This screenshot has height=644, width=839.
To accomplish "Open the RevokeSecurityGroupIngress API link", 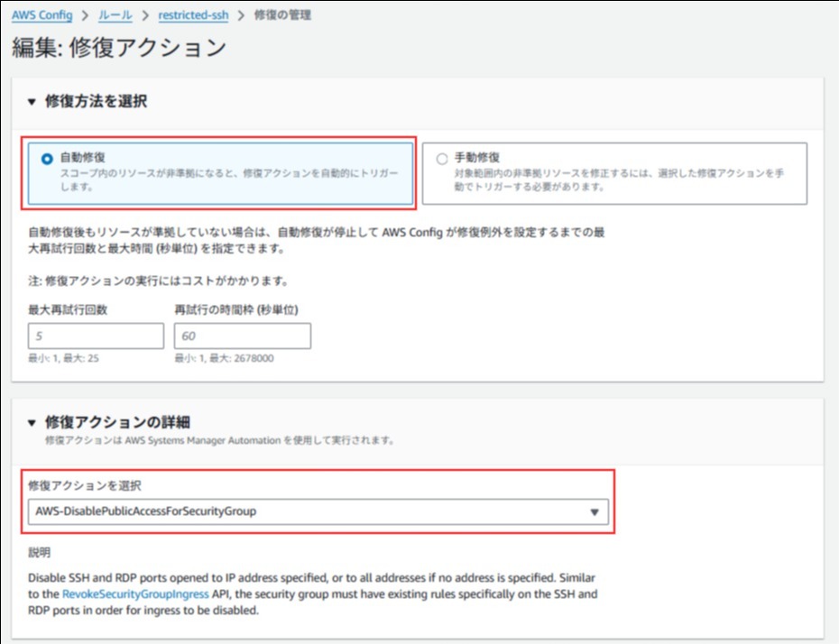I will click(x=134, y=594).
